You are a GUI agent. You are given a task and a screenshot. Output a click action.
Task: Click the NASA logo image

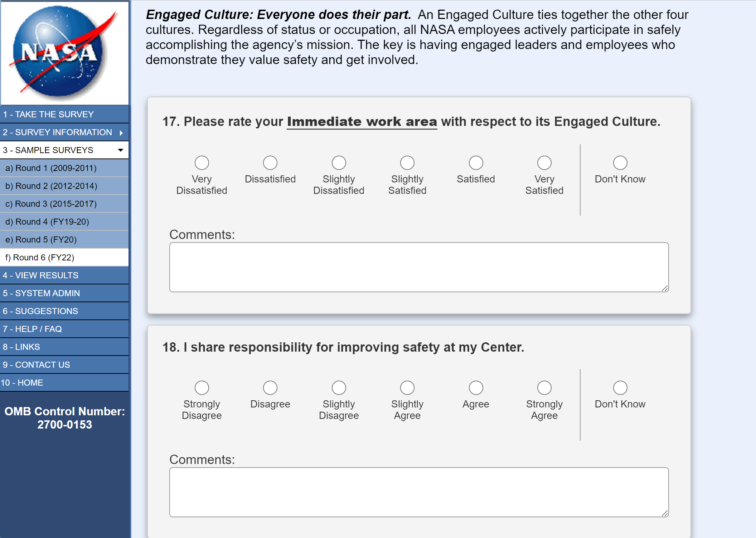coord(64,53)
